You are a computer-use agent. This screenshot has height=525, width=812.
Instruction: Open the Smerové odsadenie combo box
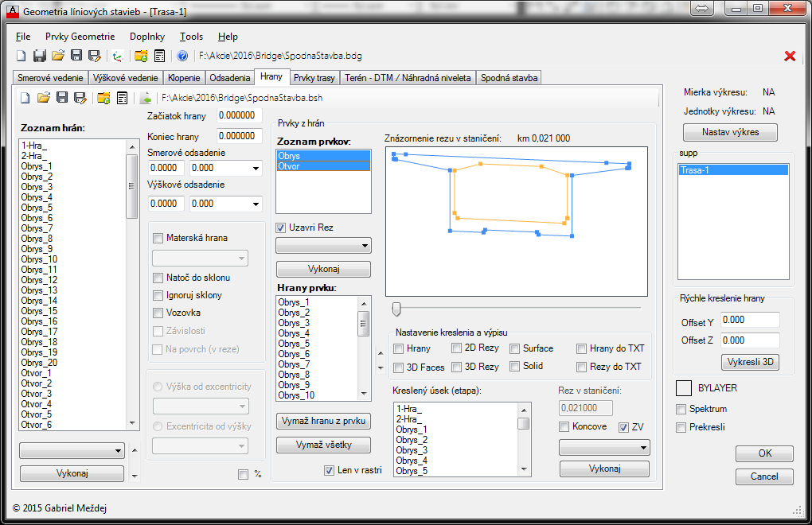pos(255,169)
